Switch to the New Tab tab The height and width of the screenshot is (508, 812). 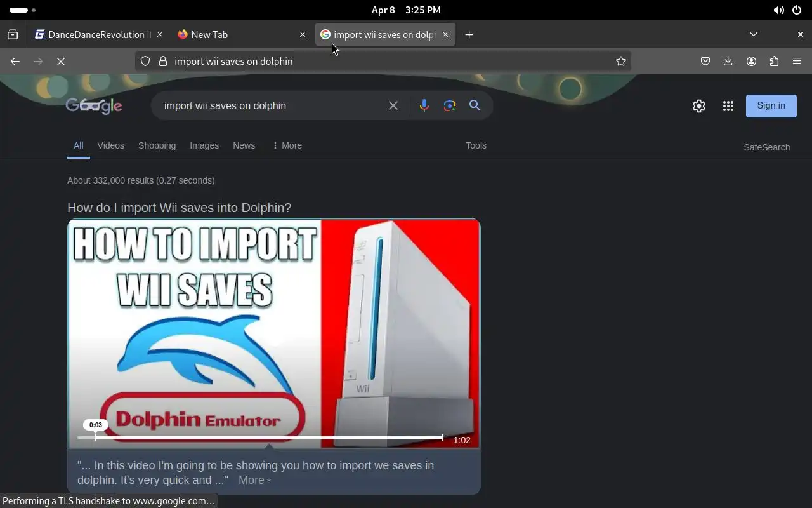(241, 35)
